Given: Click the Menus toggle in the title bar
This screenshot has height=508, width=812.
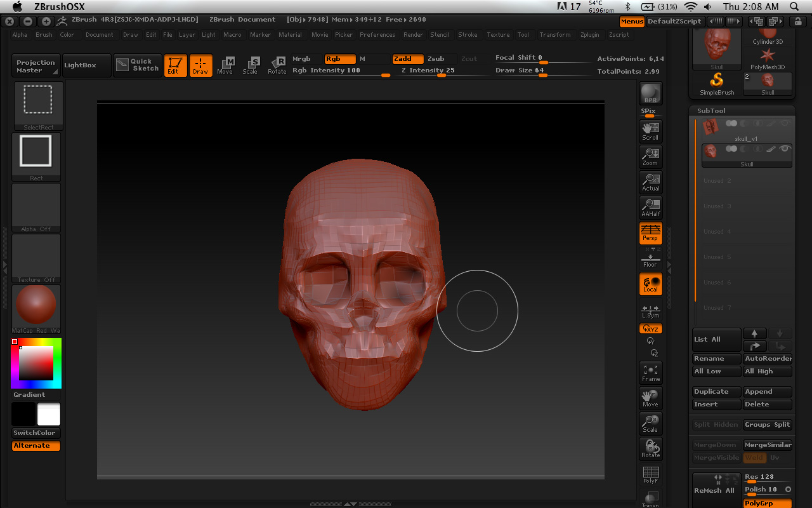Looking at the screenshot, I should [632, 21].
